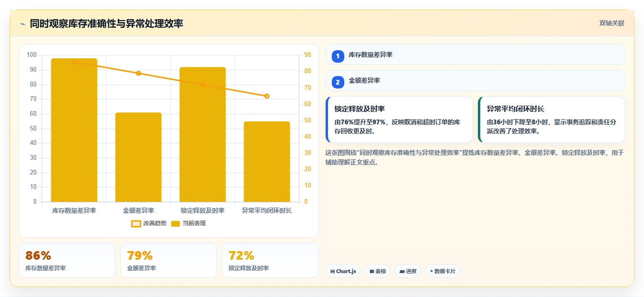
Task: Select the 表格 tag
Action: click(x=378, y=271)
